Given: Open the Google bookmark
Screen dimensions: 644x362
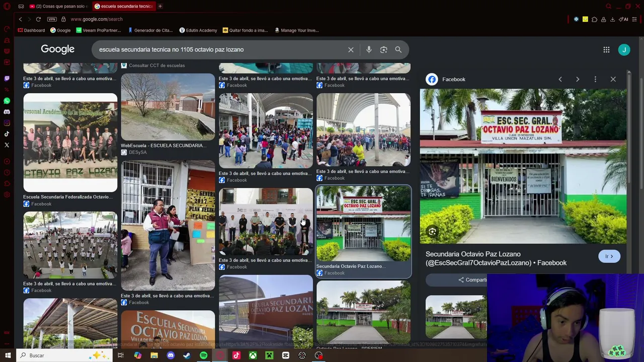Looking at the screenshot, I should point(60,30).
